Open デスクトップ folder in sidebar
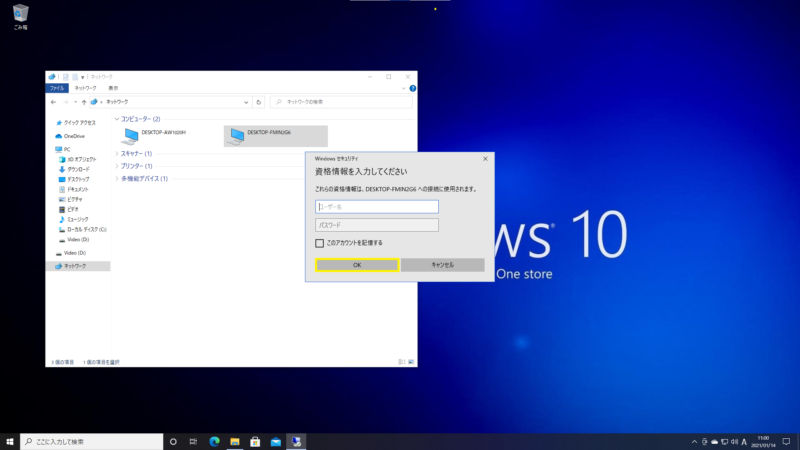Screen dimensions: 800x450 (x=74, y=180)
